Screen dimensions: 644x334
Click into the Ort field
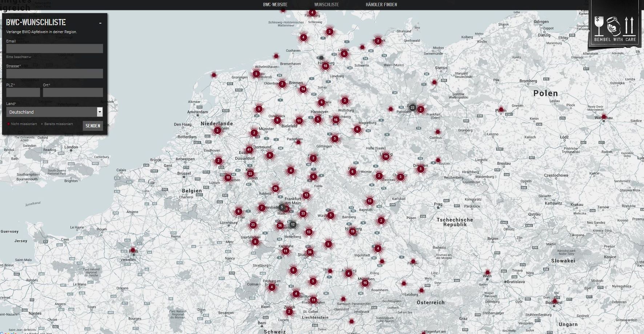coord(73,92)
